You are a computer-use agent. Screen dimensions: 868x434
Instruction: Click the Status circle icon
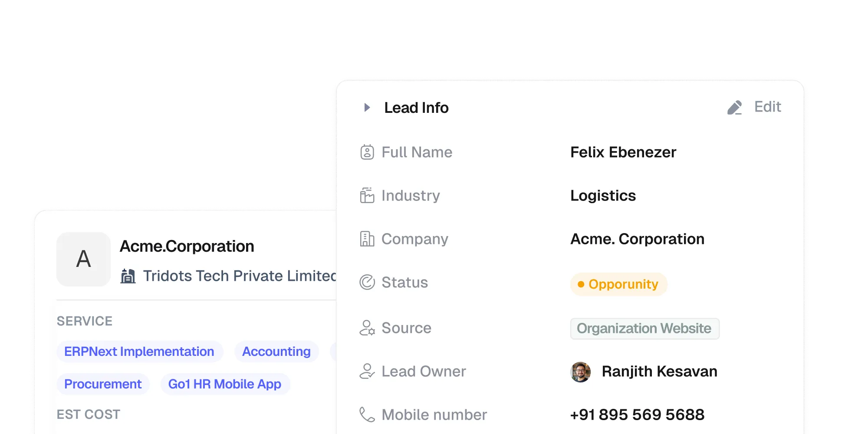367,283
